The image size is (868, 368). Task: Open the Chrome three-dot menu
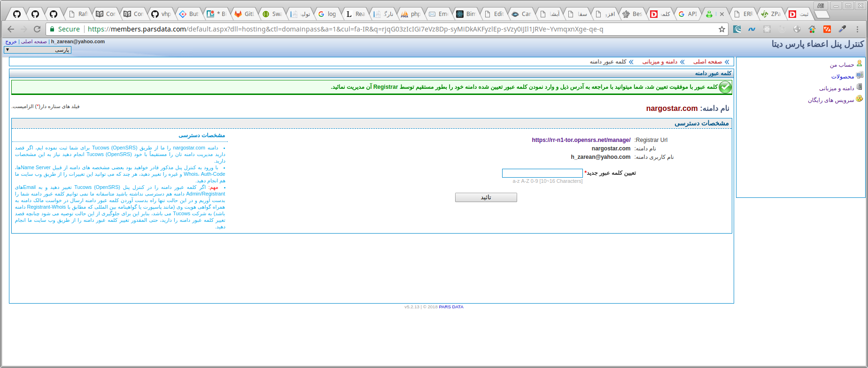pos(858,29)
